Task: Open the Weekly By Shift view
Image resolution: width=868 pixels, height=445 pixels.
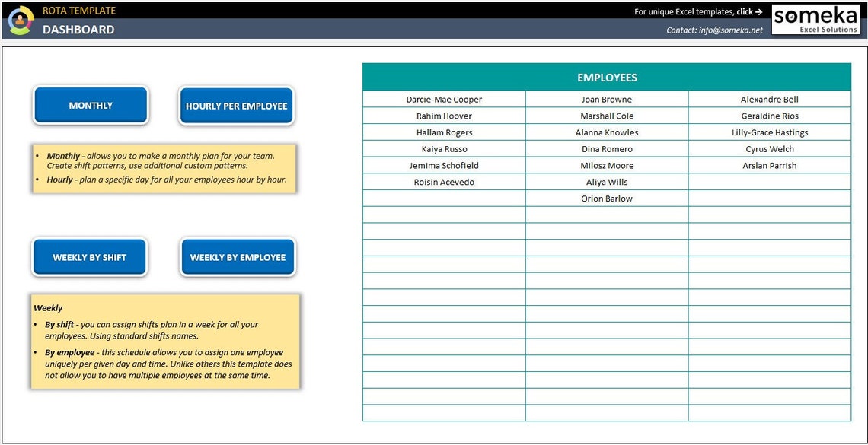Action: [x=89, y=257]
